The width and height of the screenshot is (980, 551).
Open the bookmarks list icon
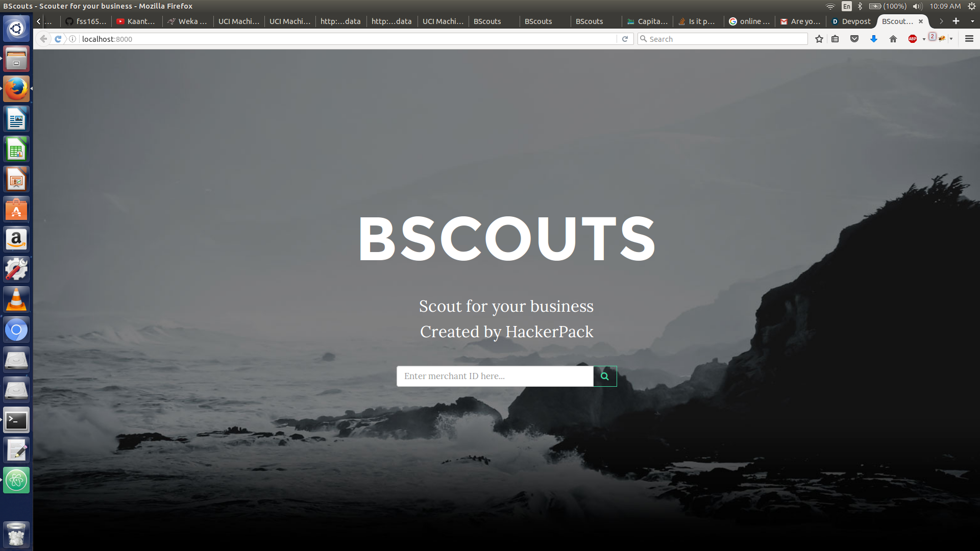pos(835,39)
